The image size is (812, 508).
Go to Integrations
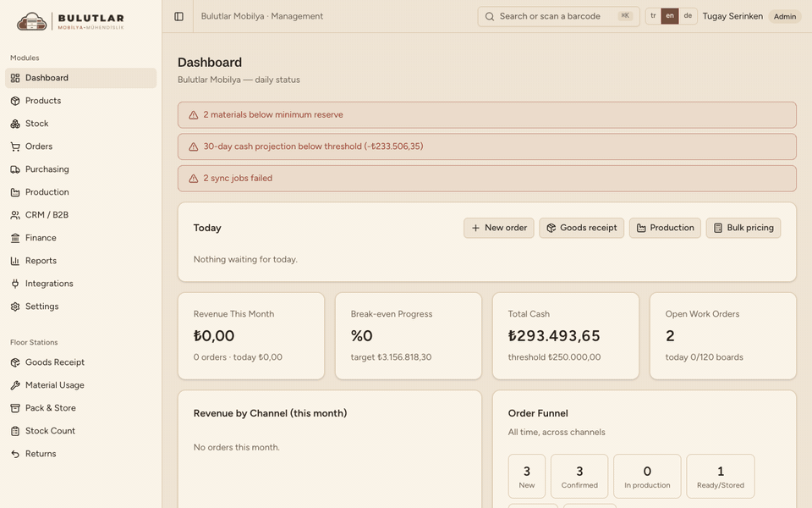[x=81, y=284]
